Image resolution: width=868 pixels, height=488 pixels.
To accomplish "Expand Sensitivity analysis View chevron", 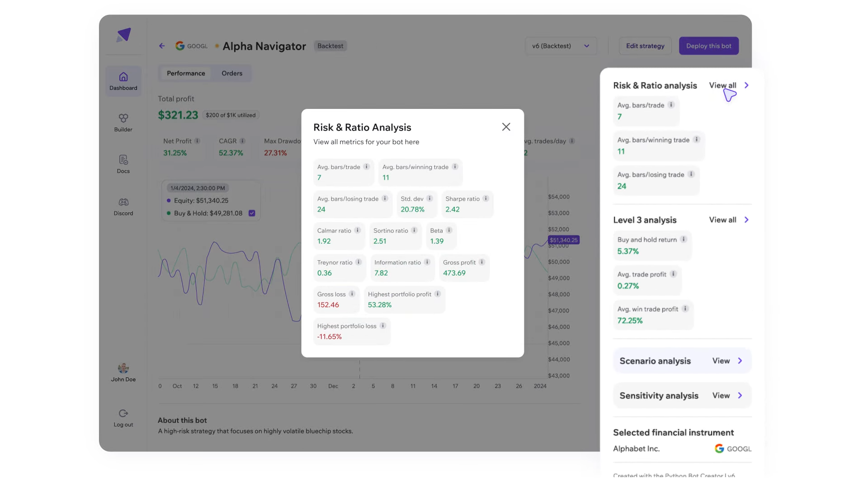I will coord(740,395).
